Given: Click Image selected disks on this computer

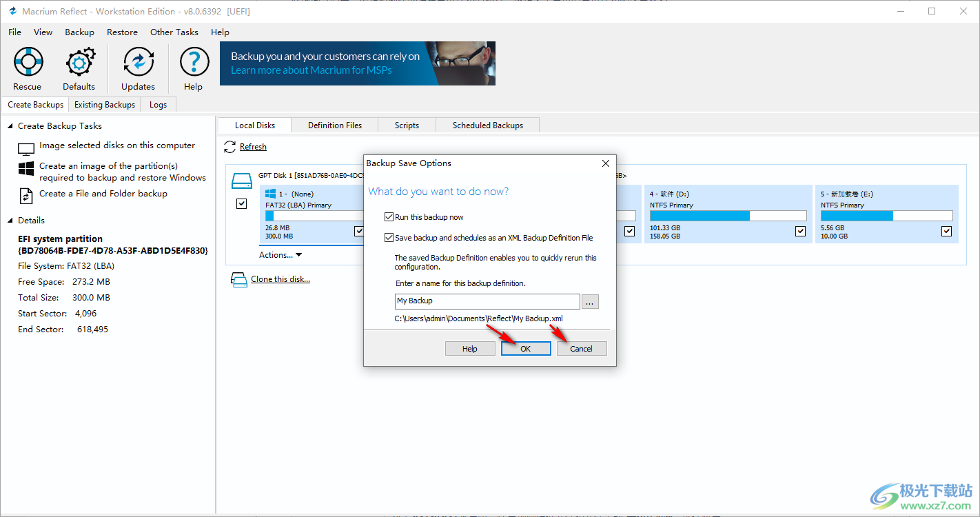Looking at the screenshot, I should 117,145.
